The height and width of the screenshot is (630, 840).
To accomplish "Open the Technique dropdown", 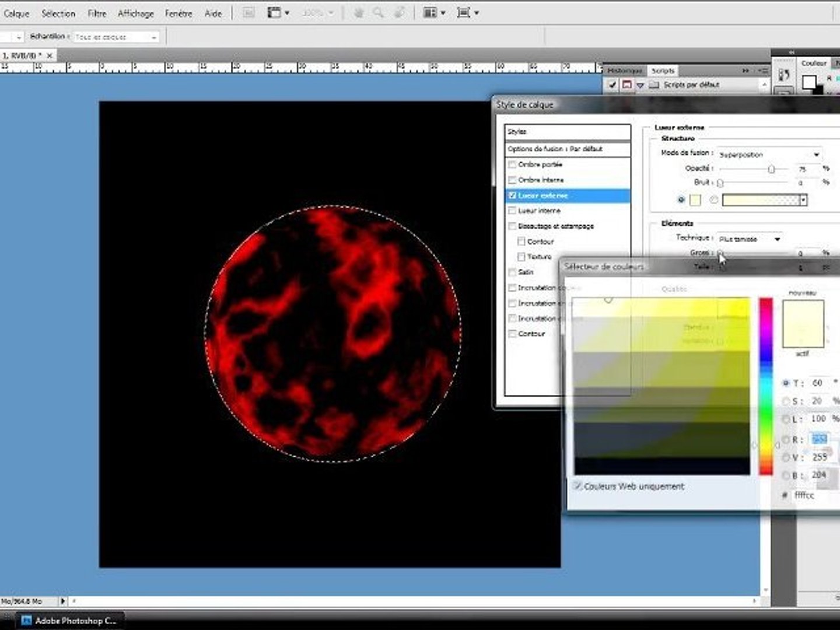I will click(x=750, y=239).
